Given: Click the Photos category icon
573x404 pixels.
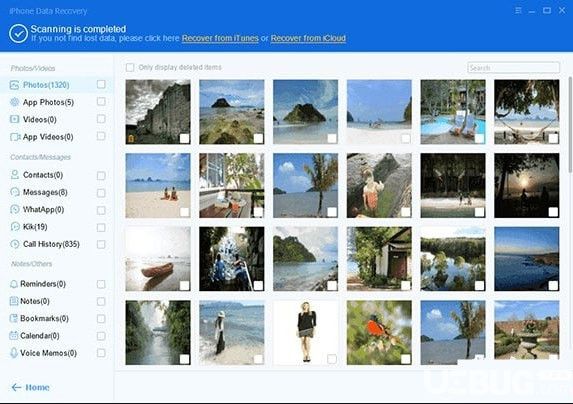Looking at the screenshot, I should (x=14, y=85).
